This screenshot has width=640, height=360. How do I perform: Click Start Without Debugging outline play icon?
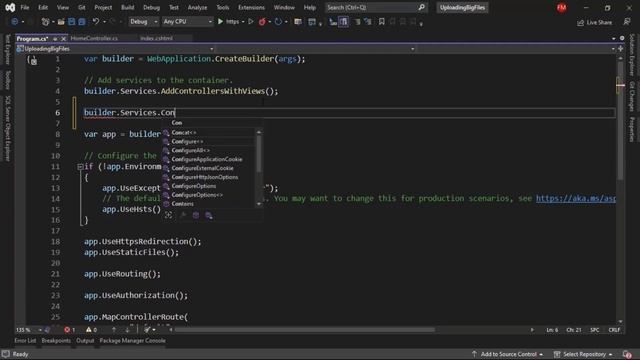click(251, 22)
